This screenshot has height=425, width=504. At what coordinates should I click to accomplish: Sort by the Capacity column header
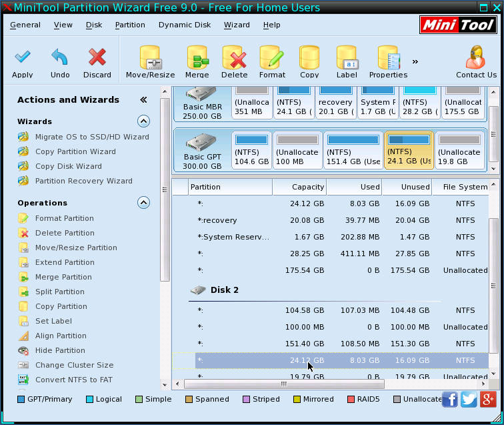(x=299, y=187)
